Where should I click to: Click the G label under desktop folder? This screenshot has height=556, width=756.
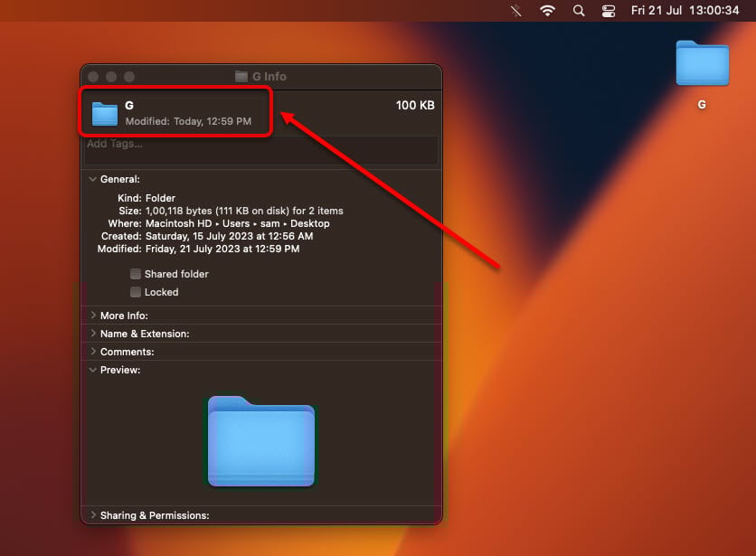[x=702, y=105]
